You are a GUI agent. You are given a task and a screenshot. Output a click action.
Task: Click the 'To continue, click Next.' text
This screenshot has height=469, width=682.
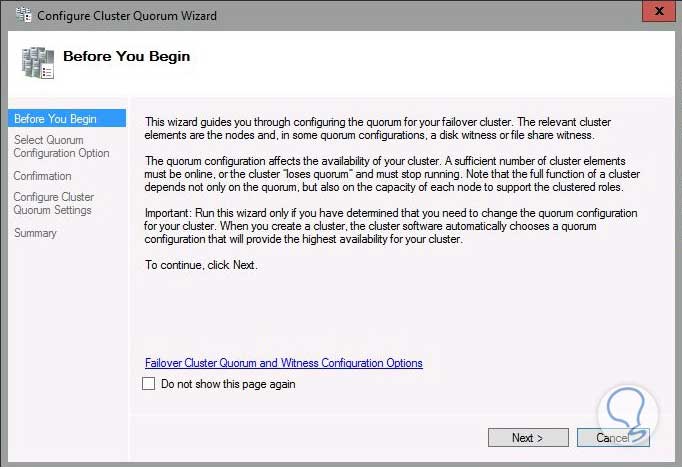point(201,265)
